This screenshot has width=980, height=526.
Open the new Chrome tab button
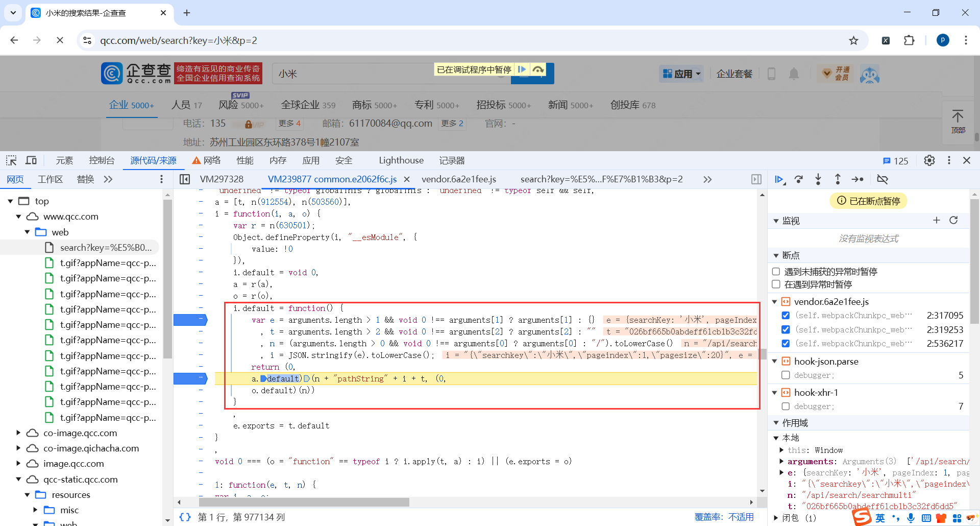pos(187,13)
